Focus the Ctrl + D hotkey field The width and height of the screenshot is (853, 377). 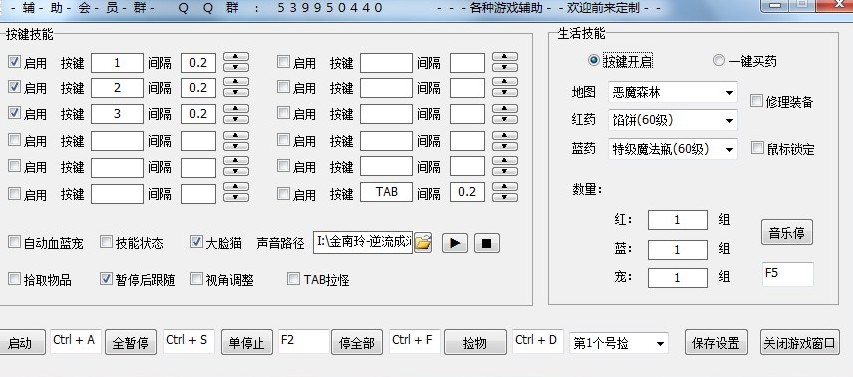pyautogui.click(x=537, y=341)
